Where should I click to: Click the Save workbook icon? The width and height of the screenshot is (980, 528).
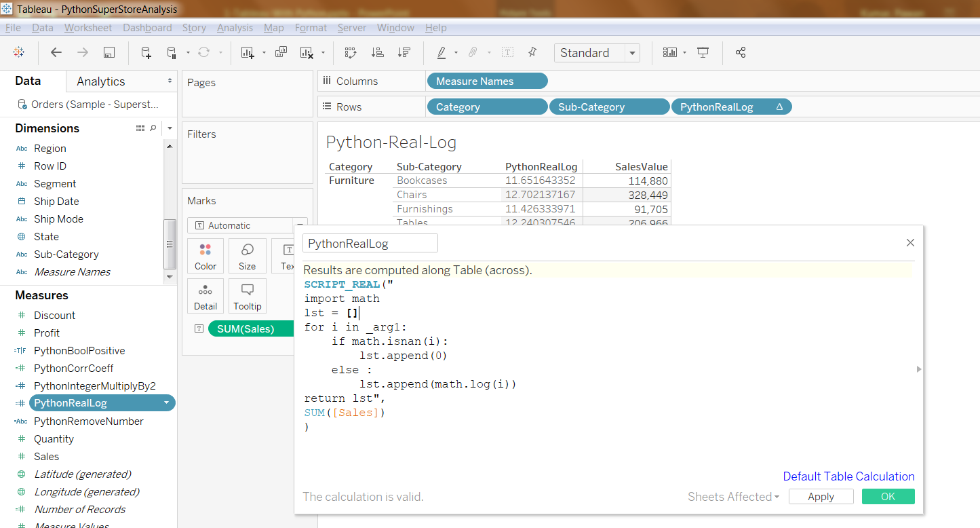(x=109, y=53)
